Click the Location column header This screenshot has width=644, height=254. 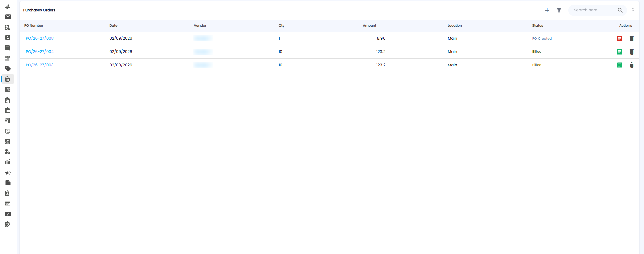click(x=455, y=26)
